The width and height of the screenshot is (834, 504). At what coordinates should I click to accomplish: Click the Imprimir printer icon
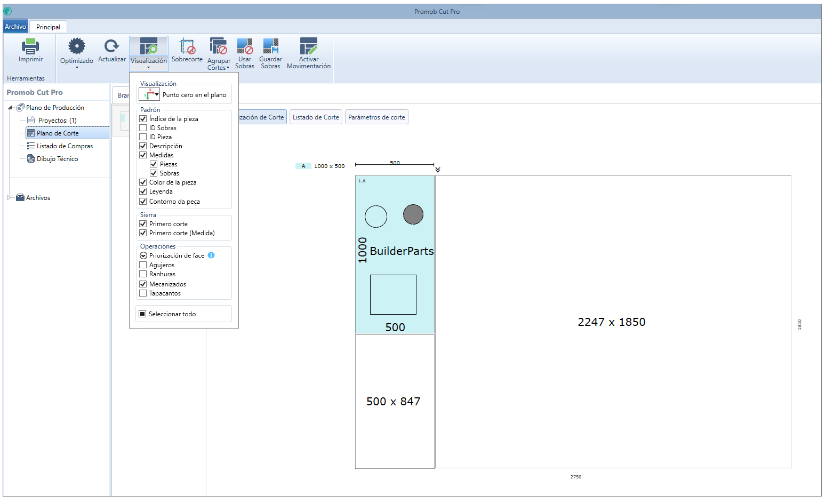tap(30, 46)
